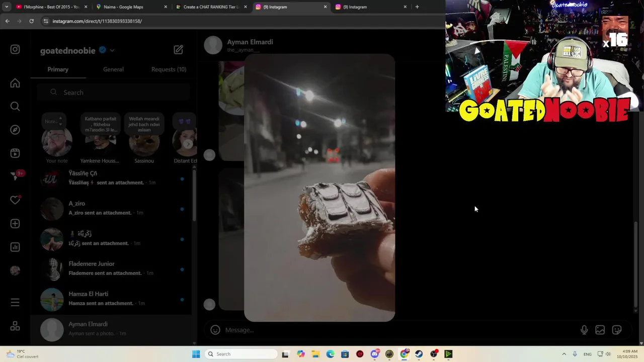
Task: Open Chrome tab search dropdown
Action: coord(7,7)
